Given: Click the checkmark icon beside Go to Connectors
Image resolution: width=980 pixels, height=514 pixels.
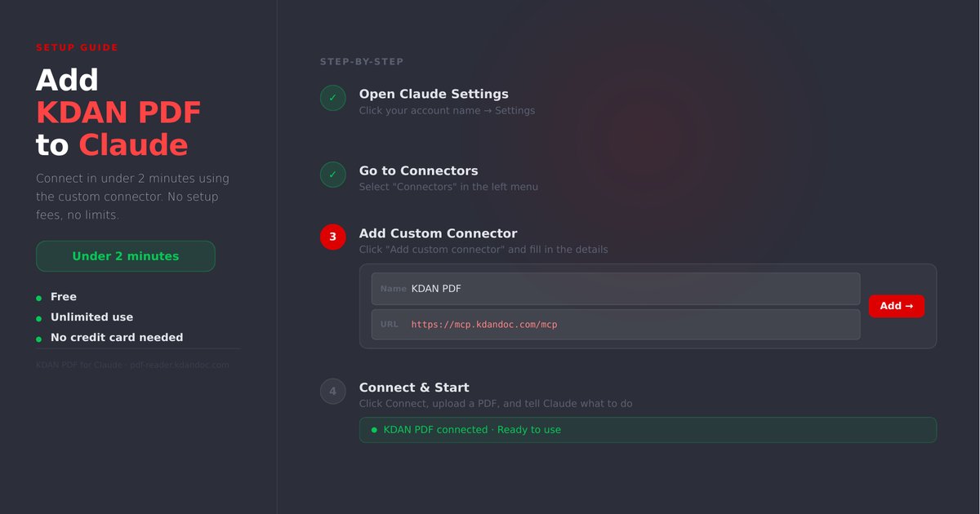Looking at the screenshot, I should coord(333,175).
